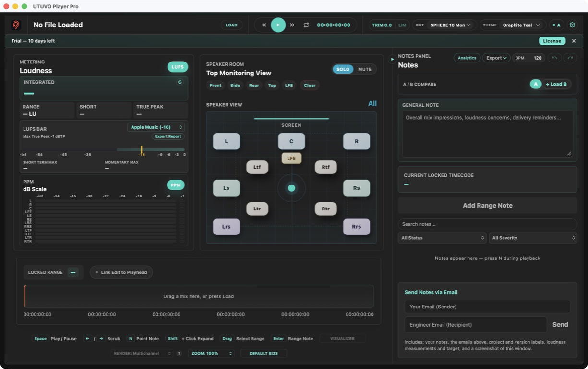Open the All Severity filter dropdown
Image resolution: width=588 pixels, height=369 pixels.
(533, 238)
